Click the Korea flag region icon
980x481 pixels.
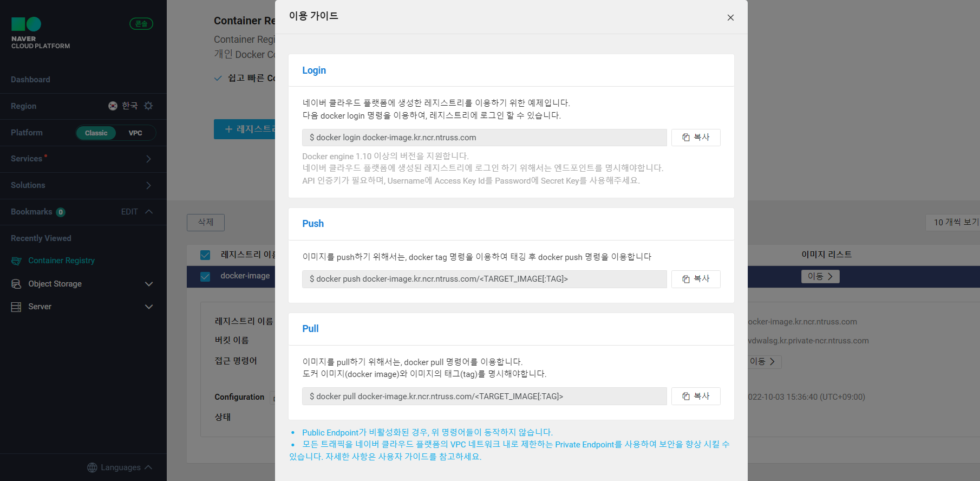[113, 106]
